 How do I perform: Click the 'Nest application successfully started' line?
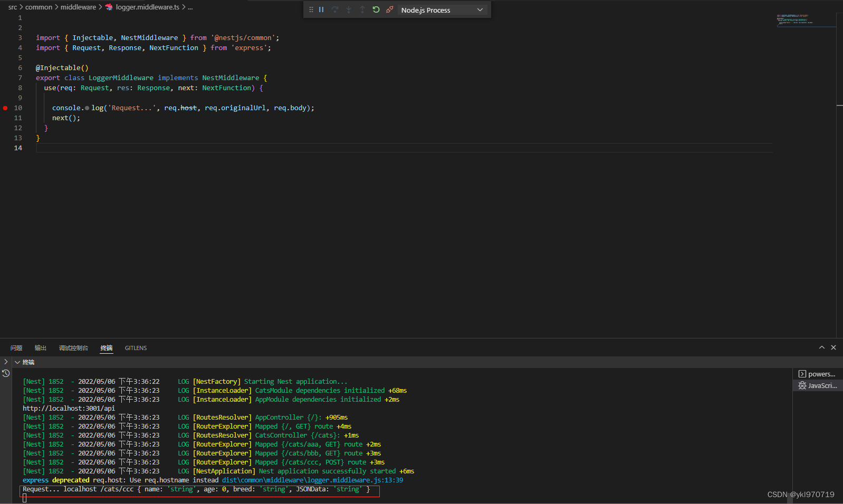(x=218, y=471)
